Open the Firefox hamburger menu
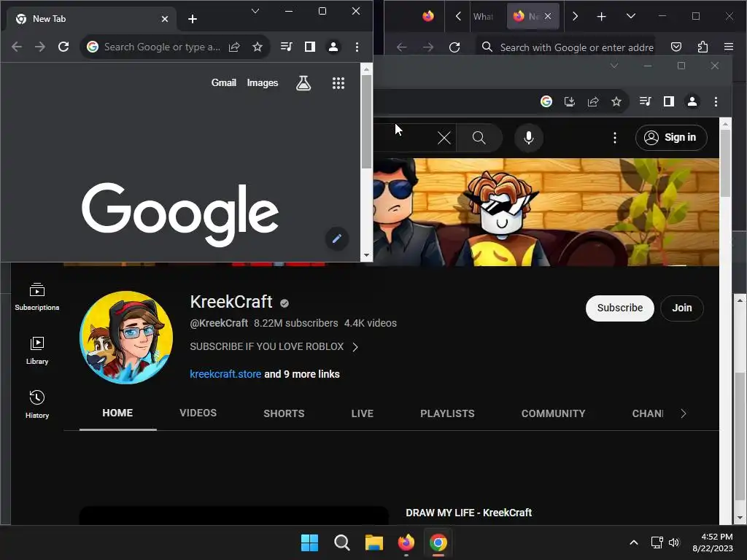Viewport: 747px width, 560px height. [729, 47]
